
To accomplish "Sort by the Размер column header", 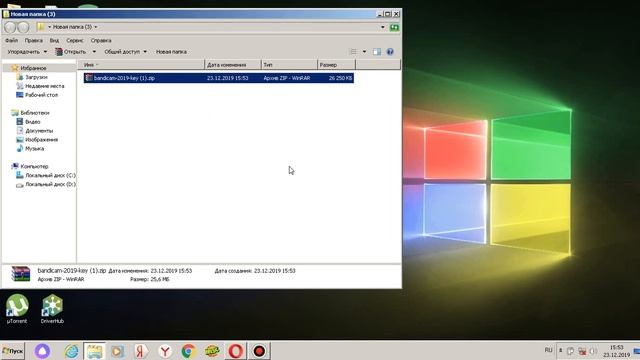I will coord(336,64).
